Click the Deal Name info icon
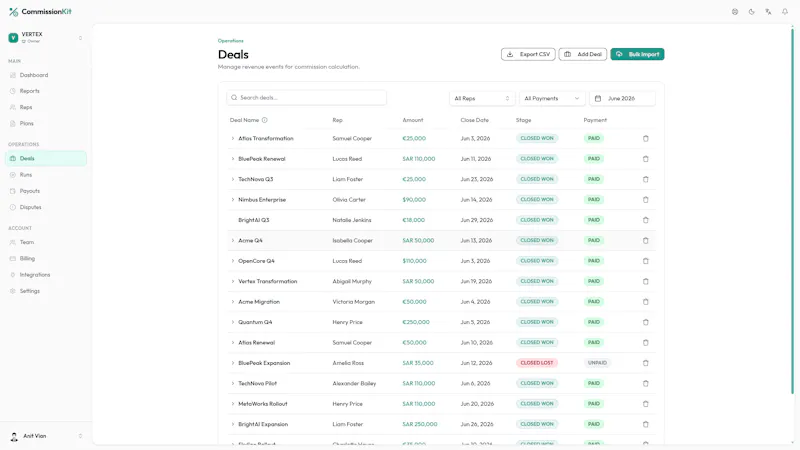Screen dimensions: 800x450 (x=264, y=120)
